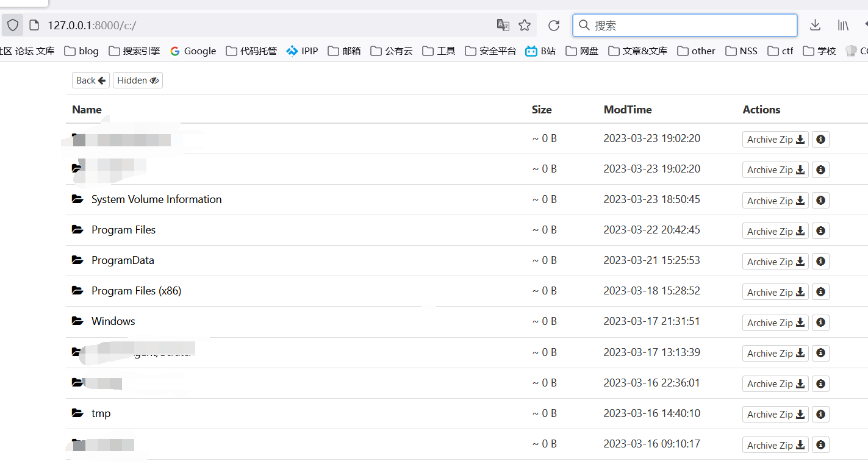Click Archive Zip for 2023-03-17 13:13:39 row
Screen dimensions: 868x467
775,353
